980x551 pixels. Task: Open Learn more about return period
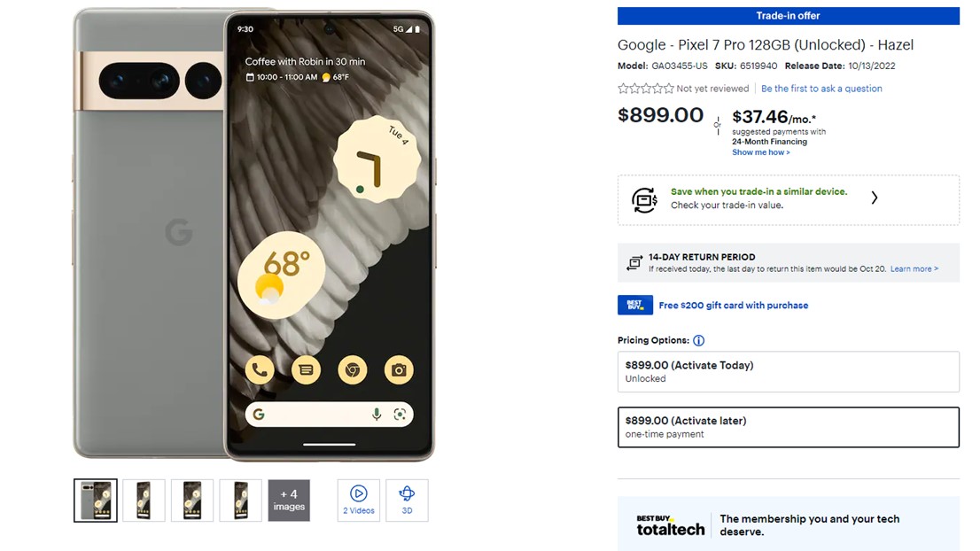click(x=914, y=268)
